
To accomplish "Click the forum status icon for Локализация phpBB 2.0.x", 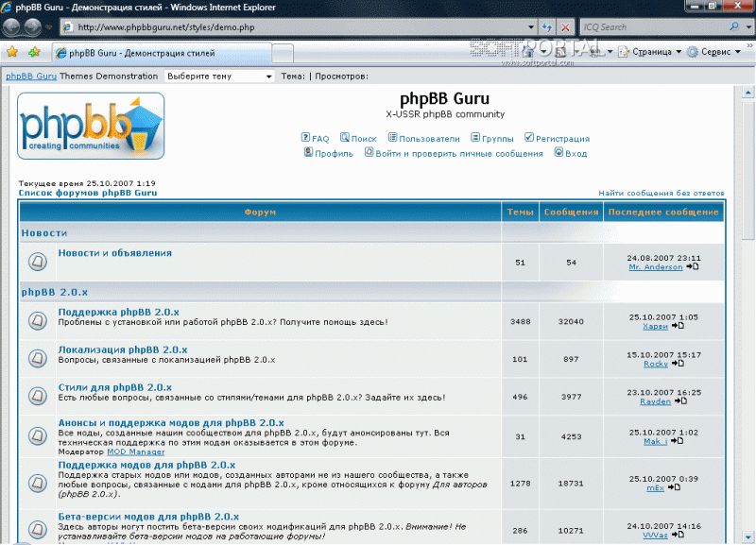I will click(37, 359).
